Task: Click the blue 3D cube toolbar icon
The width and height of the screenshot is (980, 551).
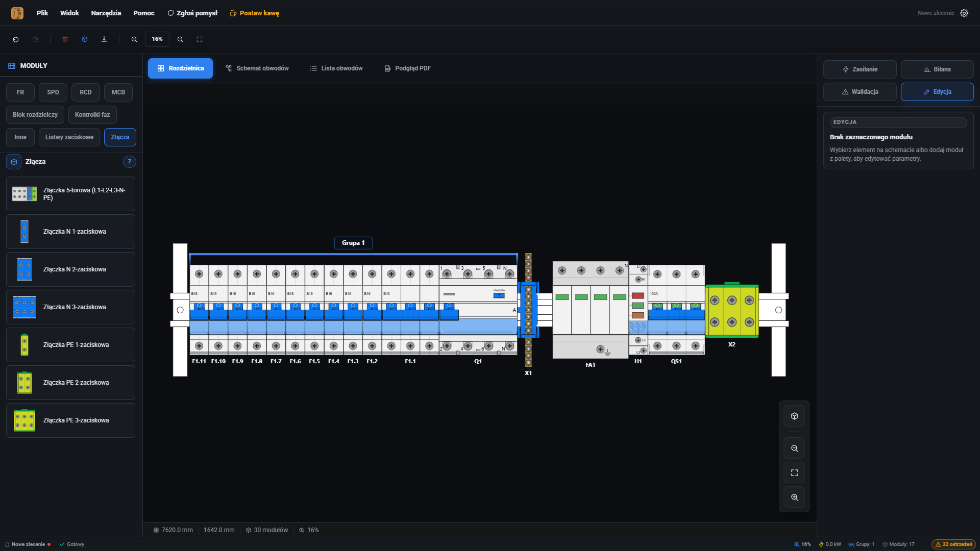Action: pyautogui.click(x=85, y=39)
